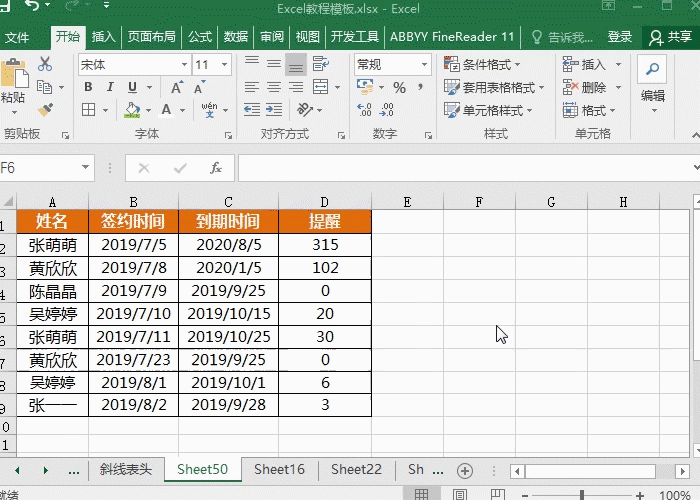700x500 pixels.
Task: Open the 斜线表头 sheet tab
Action: 126,470
